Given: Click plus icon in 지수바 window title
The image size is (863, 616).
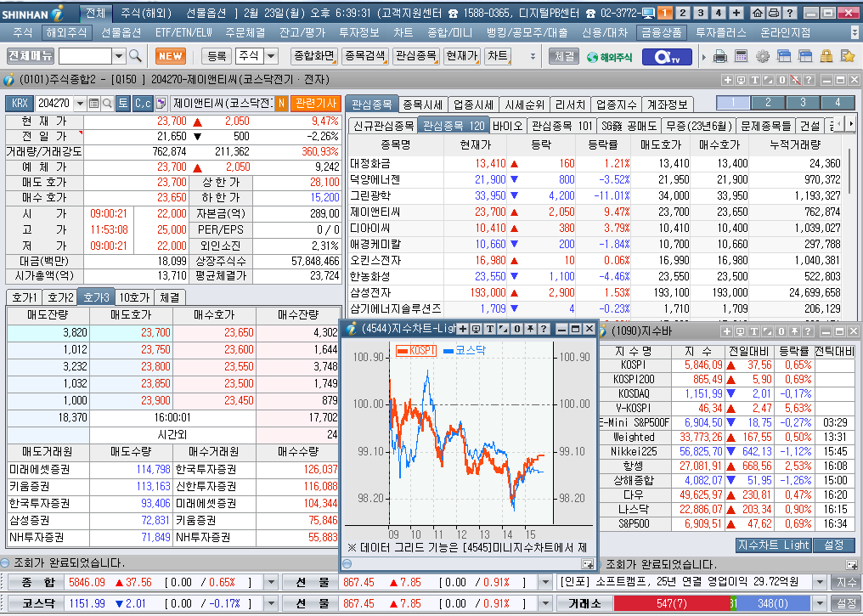Looking at the screenshot, I should [x=726, y=331].
